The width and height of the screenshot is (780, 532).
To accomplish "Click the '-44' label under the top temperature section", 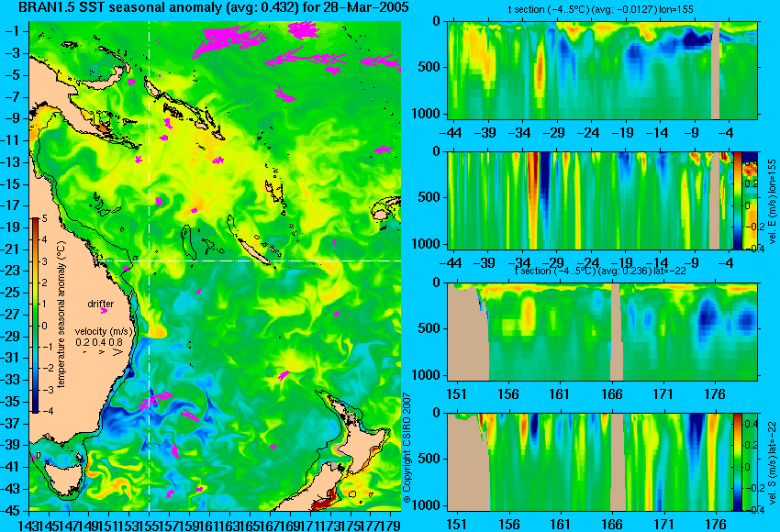I will (451, 133).
